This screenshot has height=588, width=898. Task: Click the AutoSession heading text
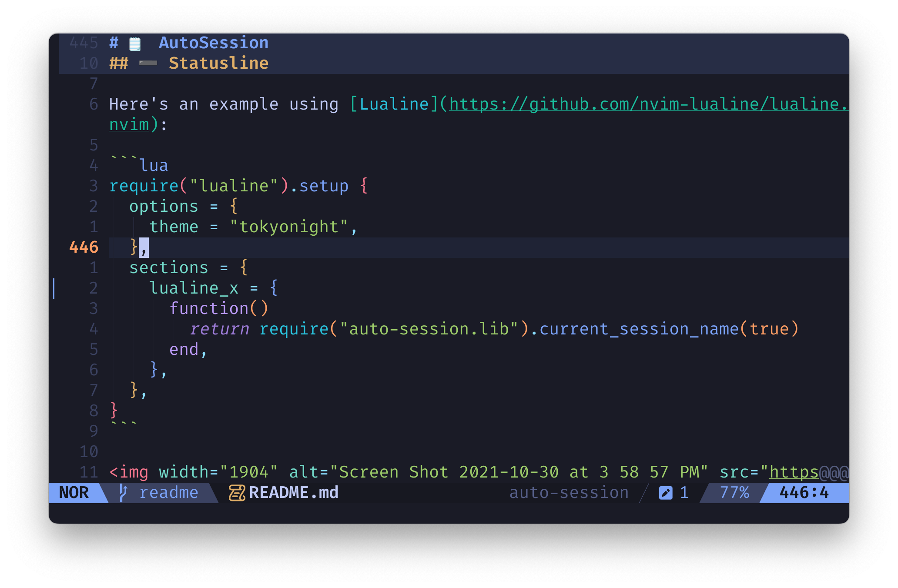click(x=214, y=43)
